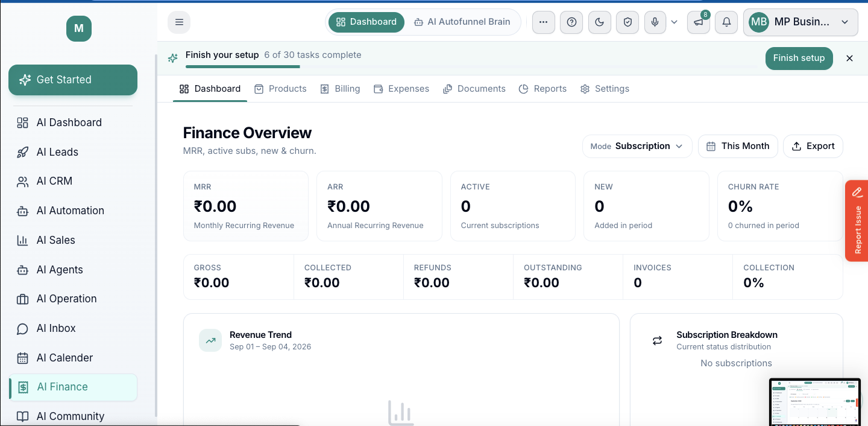Image resolution: width=868 pixels, height=426 pixels.
Task: Go to AI CRM in sidebar
Action: pyautogui.click(x=73, y=181)
